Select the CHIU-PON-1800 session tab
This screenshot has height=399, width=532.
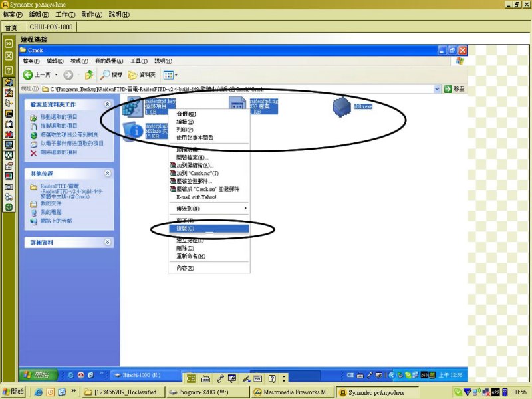point(51,27)
